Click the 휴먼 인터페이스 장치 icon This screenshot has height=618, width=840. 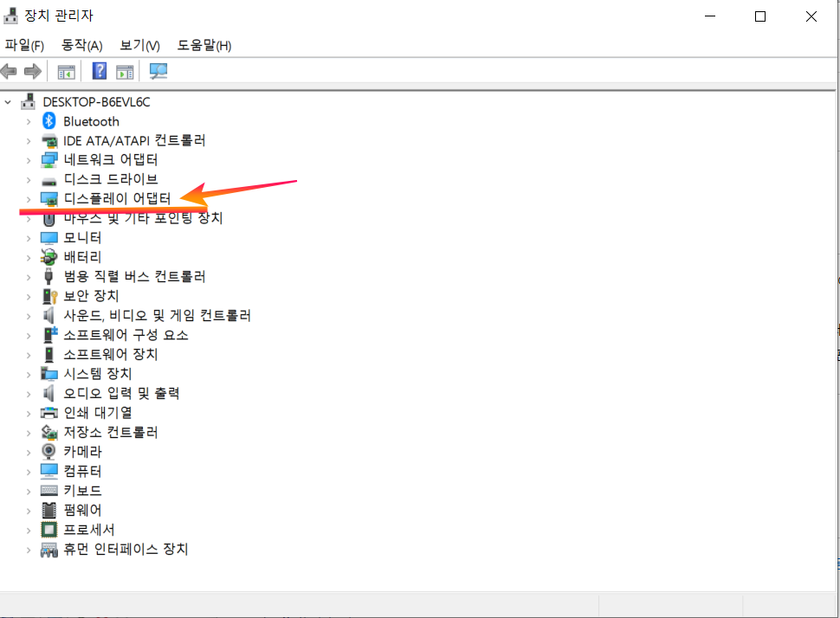[x=49, y=550]
